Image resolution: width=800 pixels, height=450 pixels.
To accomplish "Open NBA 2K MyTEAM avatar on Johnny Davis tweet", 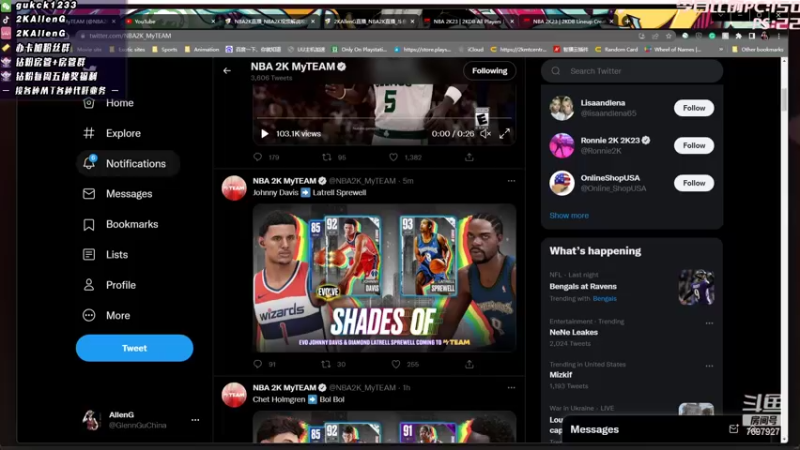I will click(x=234, y=188).
